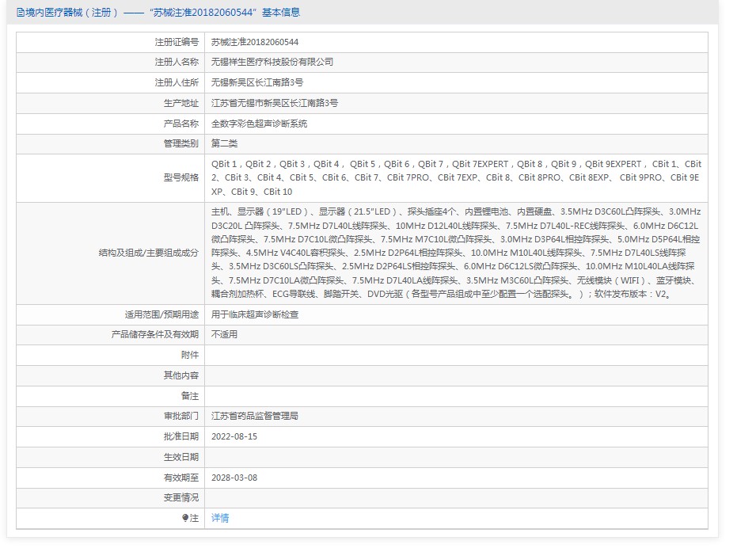Screen dimensions: 756x552
Task: Click the 产品名称 row label
Action: 180,124
